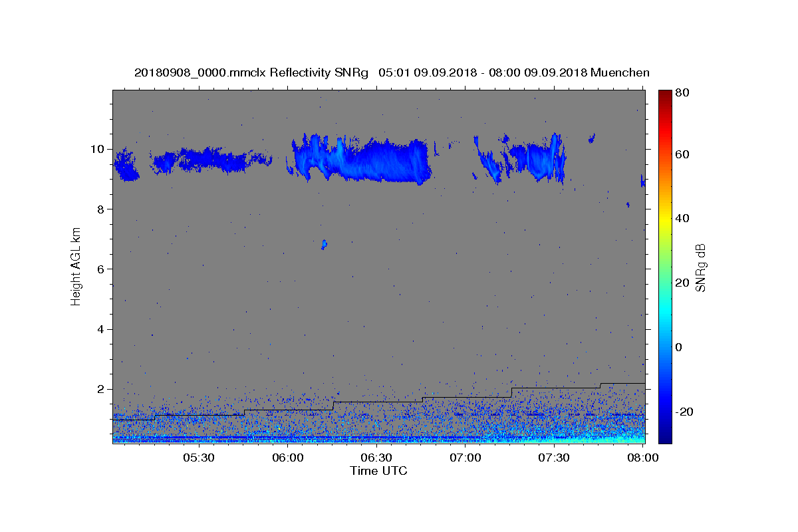Click the 07:00 time tick label

(465, 458)
